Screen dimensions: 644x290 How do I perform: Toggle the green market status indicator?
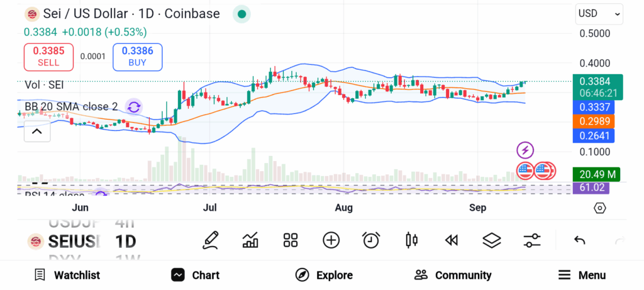(241, 14)
